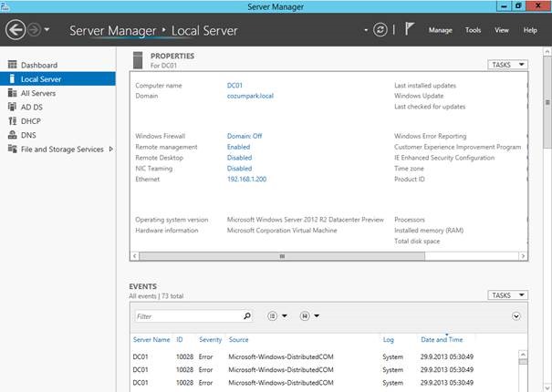
Task: Click Microsoft Corporation Virtual Machine text
Action: point(282,231)
